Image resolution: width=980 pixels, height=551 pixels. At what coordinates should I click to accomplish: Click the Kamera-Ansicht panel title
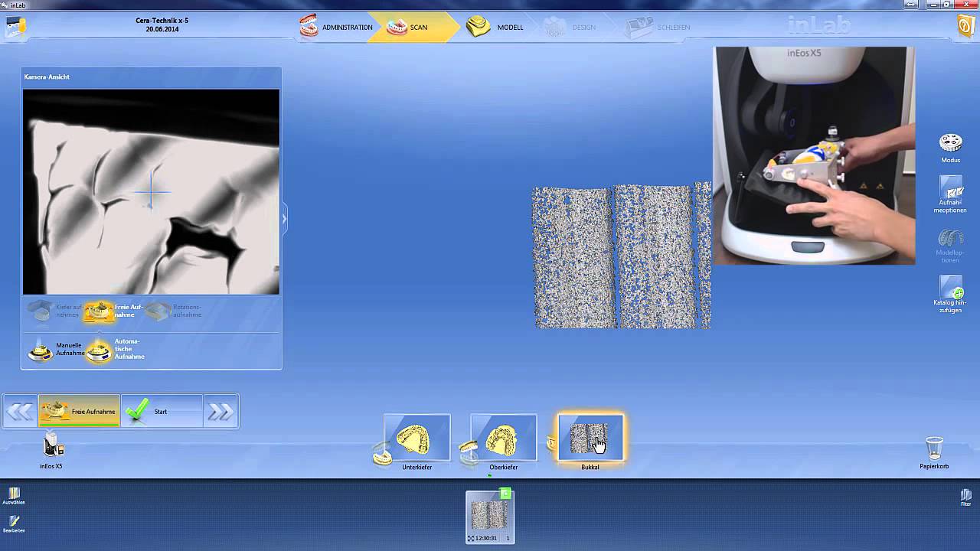pyautogui.click(x=47, y=77)
